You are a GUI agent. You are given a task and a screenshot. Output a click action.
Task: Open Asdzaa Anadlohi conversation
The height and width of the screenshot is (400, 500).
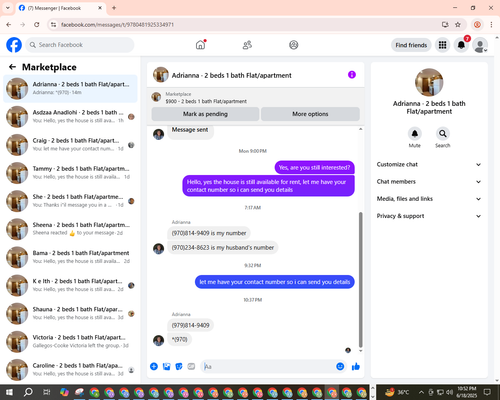(x=70, y=117)
